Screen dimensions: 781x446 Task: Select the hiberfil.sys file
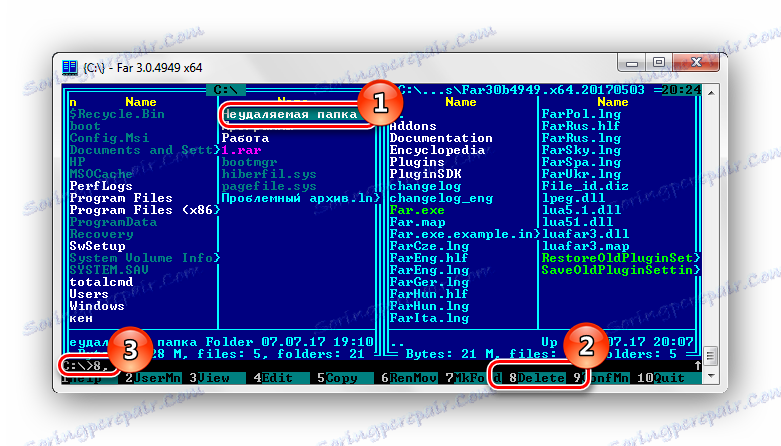[x=269, y=174]
